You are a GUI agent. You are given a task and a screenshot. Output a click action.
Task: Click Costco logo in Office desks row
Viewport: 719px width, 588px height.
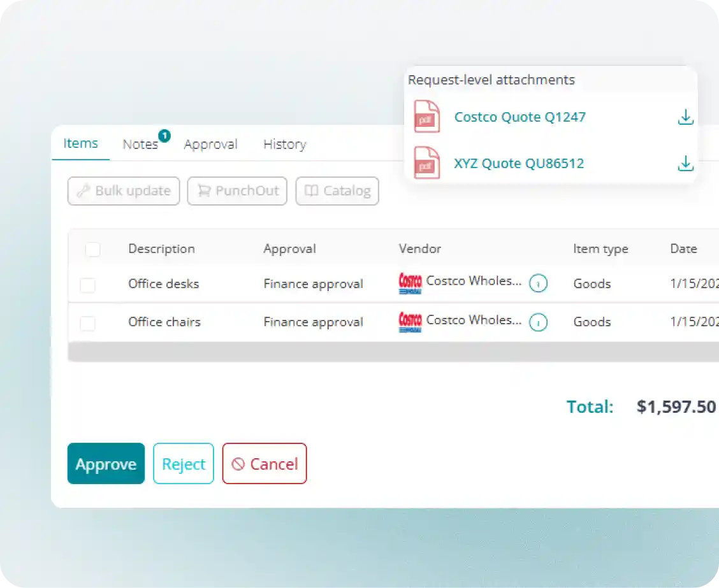point(410,283)
